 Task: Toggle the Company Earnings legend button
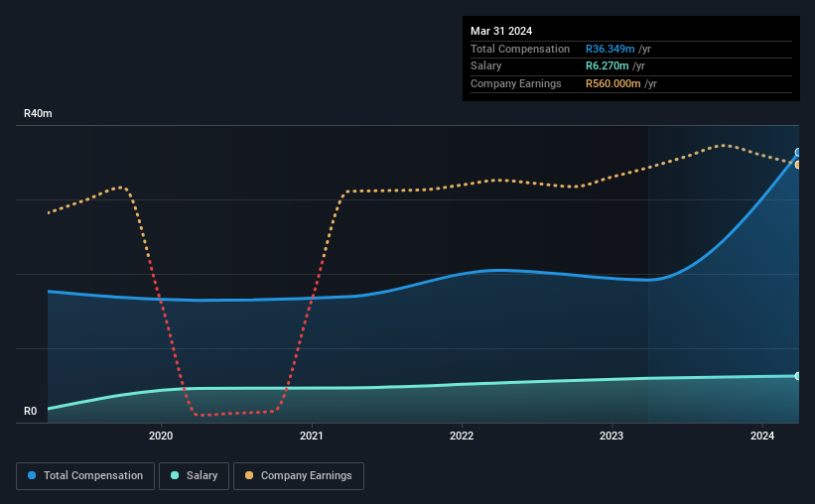[x=299, y=476]
